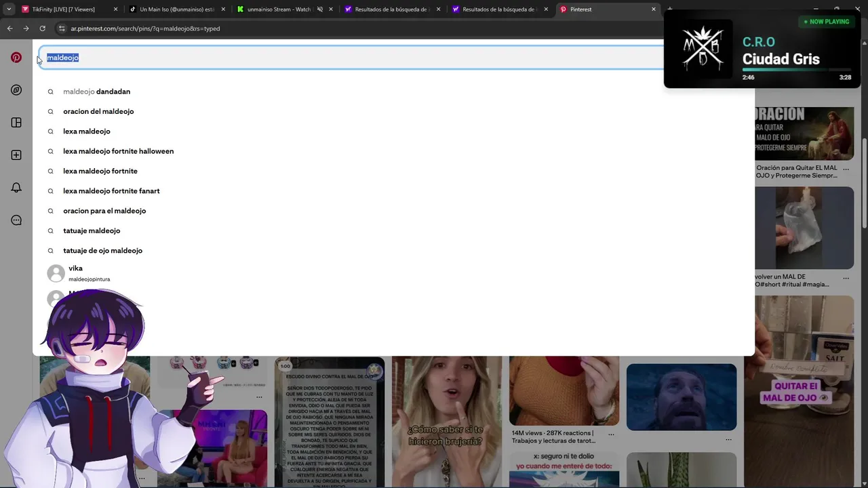Open the Pinterest home logo in sidebar

click(x=16, y=58)
